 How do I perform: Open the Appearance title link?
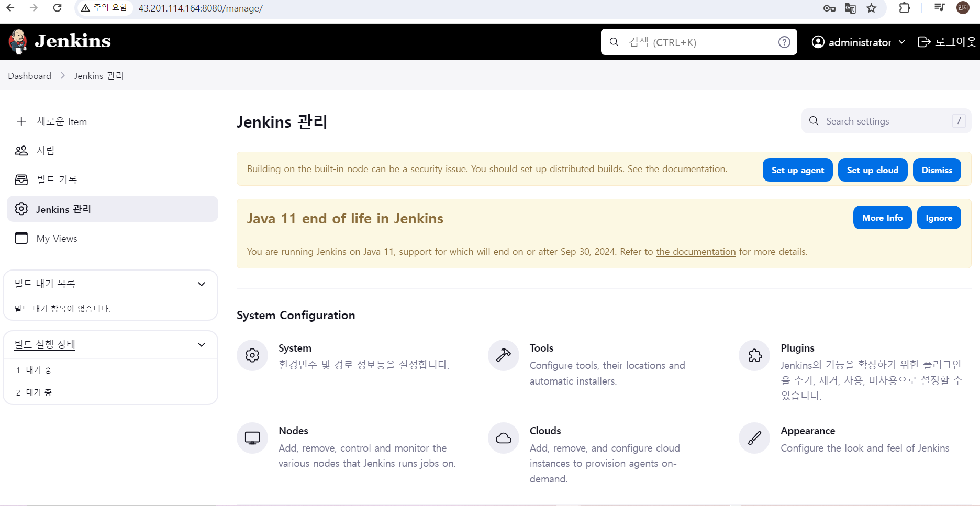click(808, 431)
